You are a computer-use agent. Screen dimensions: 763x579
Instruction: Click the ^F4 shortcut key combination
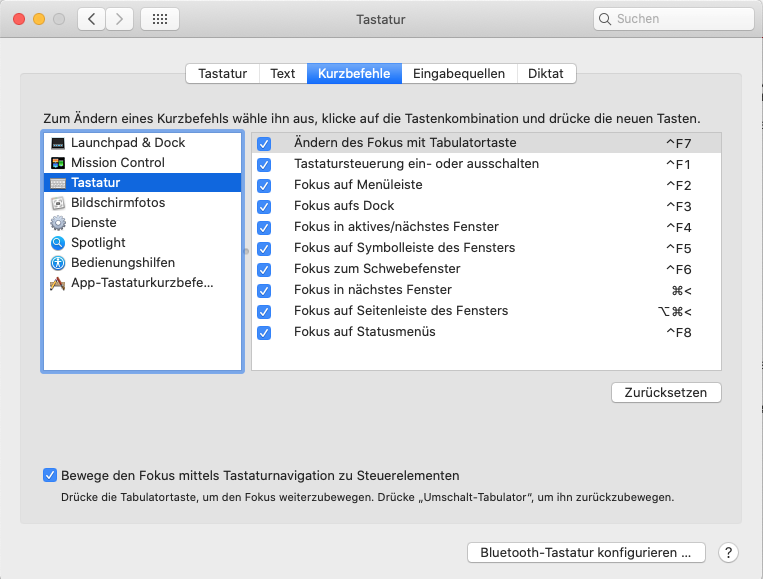[679, 227]
